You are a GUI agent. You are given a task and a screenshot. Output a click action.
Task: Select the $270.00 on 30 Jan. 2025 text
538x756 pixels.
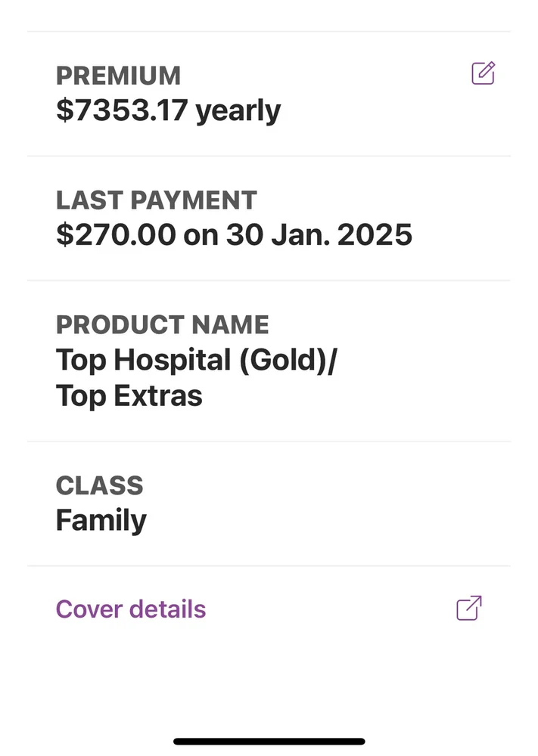(234, 235)
